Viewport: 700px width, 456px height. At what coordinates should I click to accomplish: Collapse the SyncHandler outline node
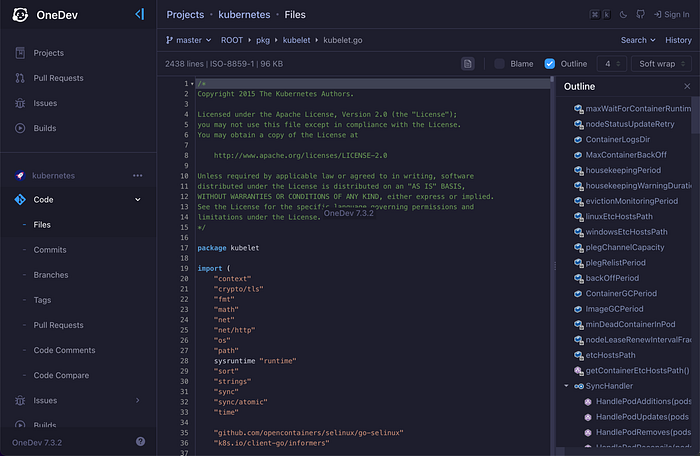click(566, 386)
